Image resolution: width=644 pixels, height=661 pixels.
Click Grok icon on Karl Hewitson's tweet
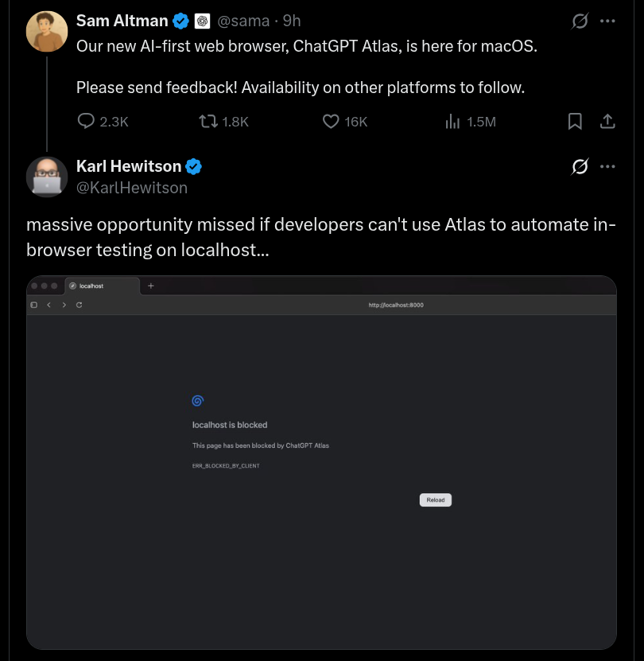(580, 167)
